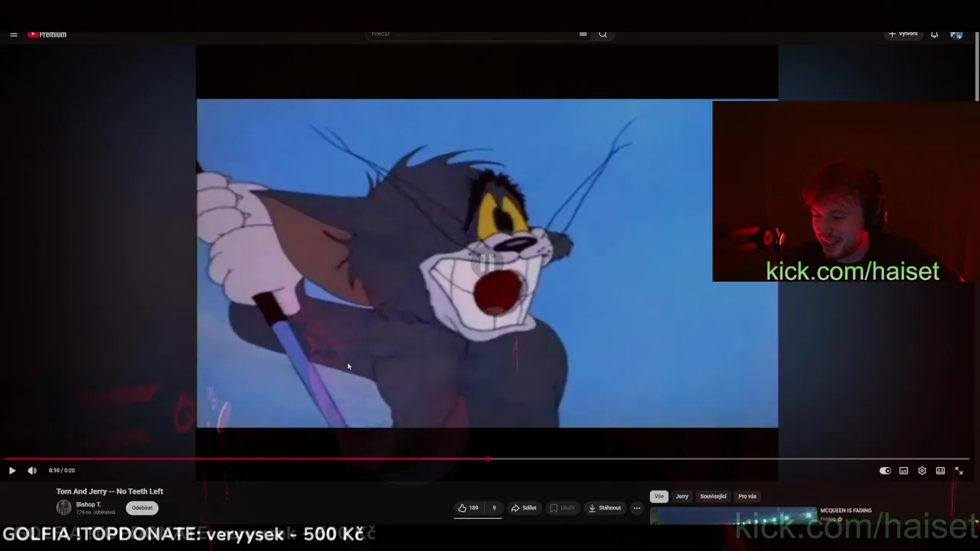Click the video frame to resume playback

[x=487, y=263]
